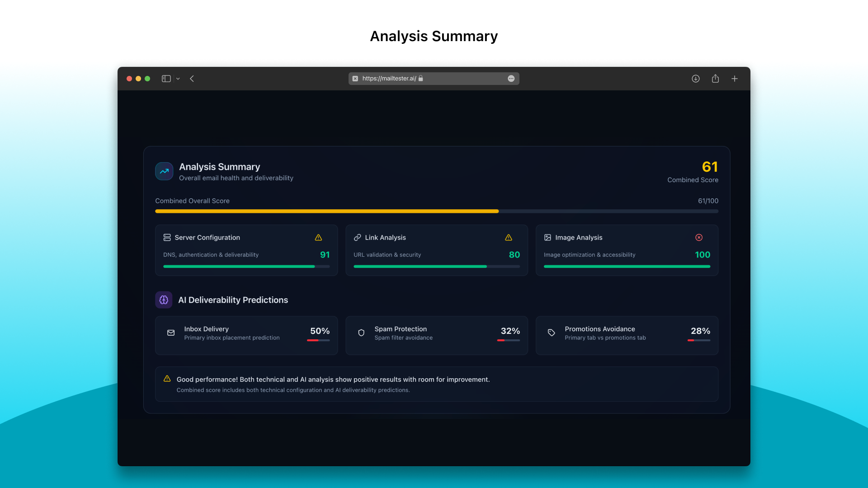Open a new browser tab with the plus button

(735, 78)
